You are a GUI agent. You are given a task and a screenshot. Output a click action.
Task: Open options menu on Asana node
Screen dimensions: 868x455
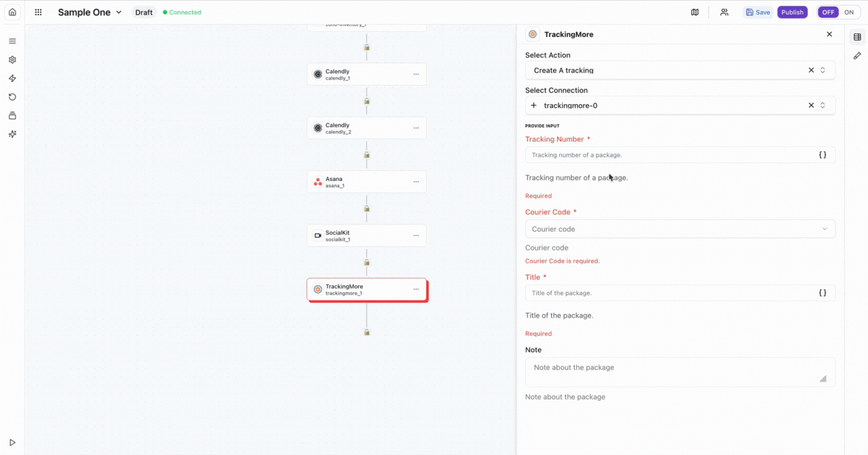(x=416, y=182)
